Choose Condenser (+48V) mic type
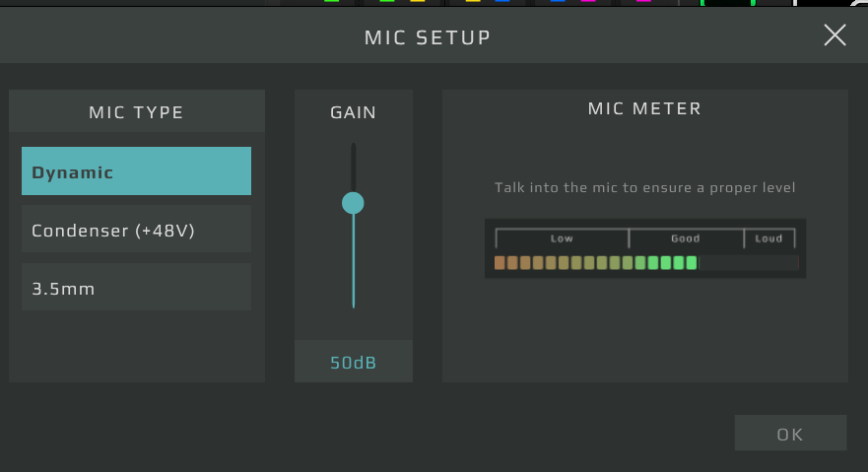 point(136,230)
